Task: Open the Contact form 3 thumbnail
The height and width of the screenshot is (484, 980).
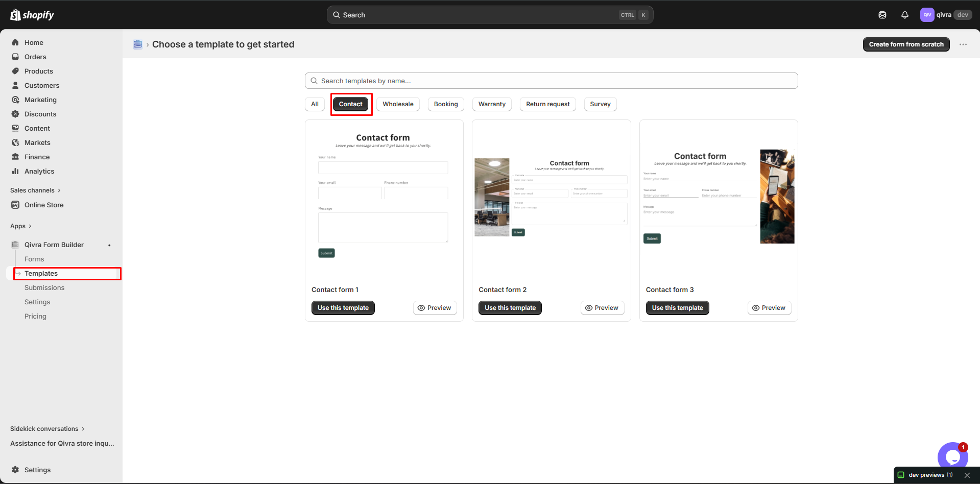Action: point(719,199)
